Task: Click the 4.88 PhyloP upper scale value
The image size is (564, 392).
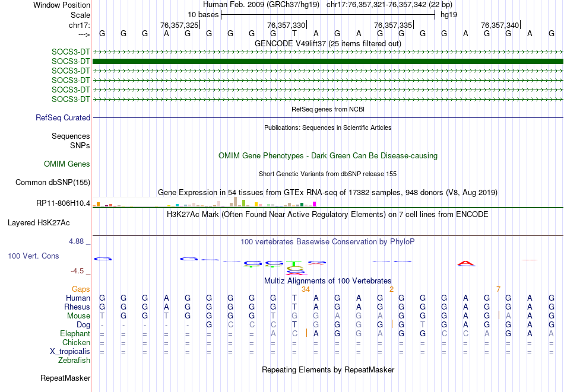Action: 76,241
